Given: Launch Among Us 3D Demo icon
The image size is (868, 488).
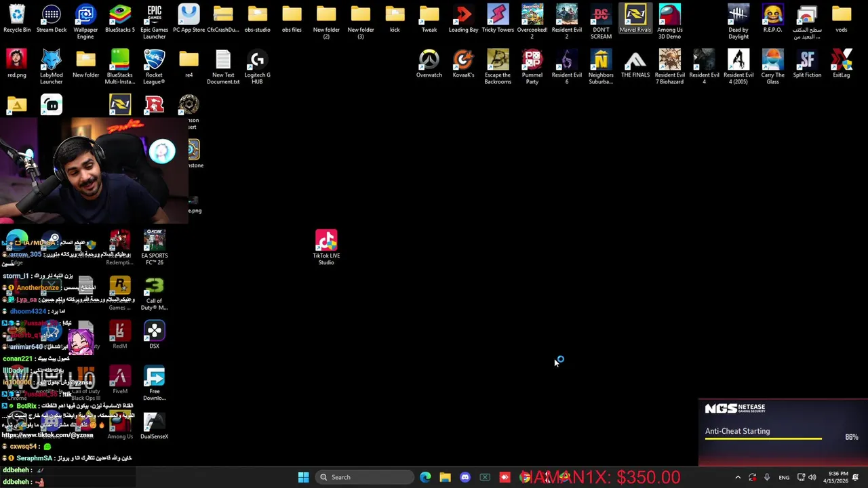Looking at the screenshot, I should (669, 22).
